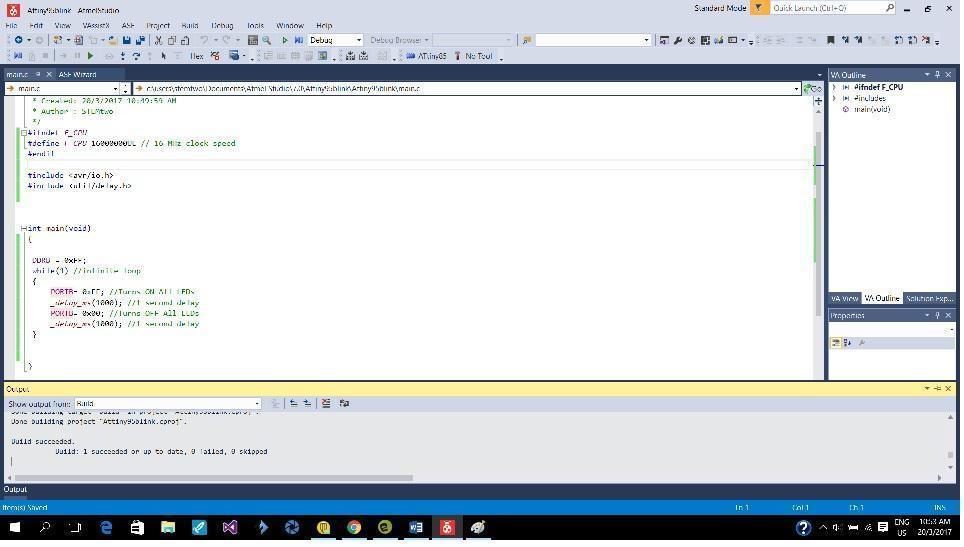Click the Paste toolbar icon
The height and width of the screenshot is (547, 964).
click(x=184, y=40)
